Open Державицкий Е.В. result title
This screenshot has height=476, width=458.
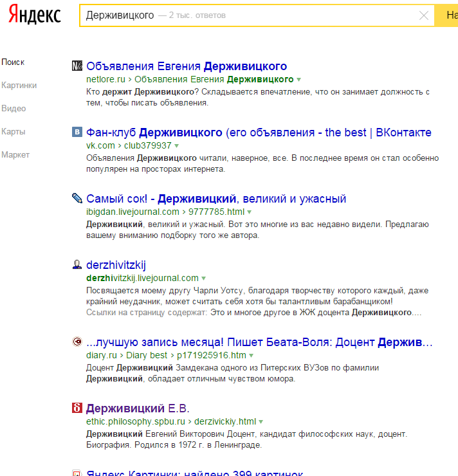click(x=138, y=408)
